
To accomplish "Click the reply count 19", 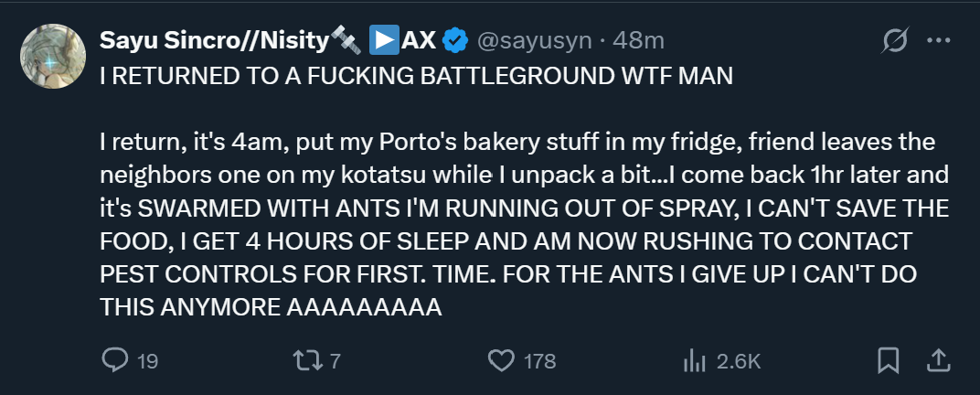I will coord(147,361).
